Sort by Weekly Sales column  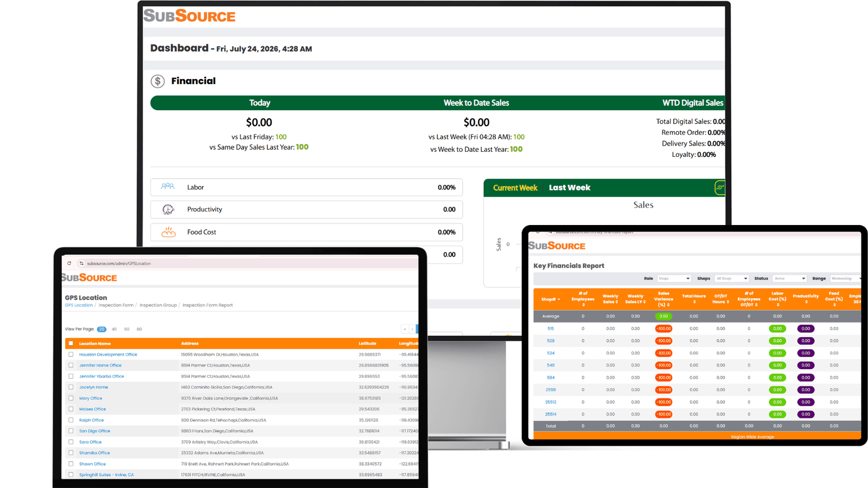(x=610, y=299)
